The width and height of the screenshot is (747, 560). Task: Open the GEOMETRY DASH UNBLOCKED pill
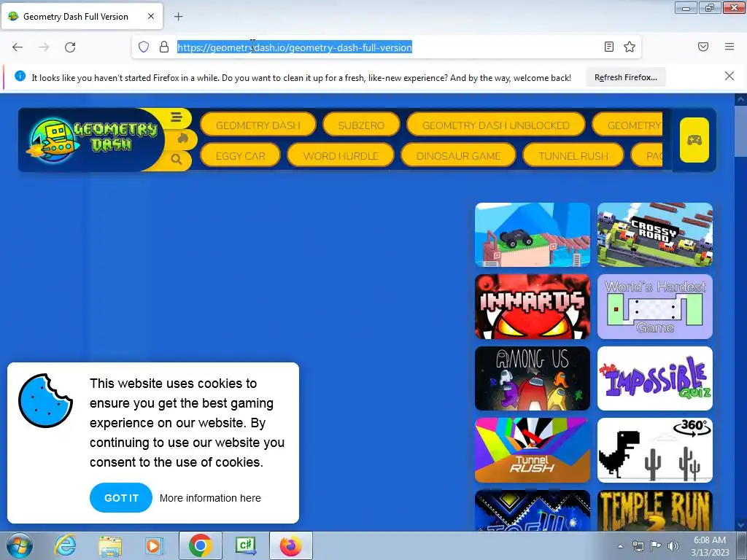coord(495,125)
